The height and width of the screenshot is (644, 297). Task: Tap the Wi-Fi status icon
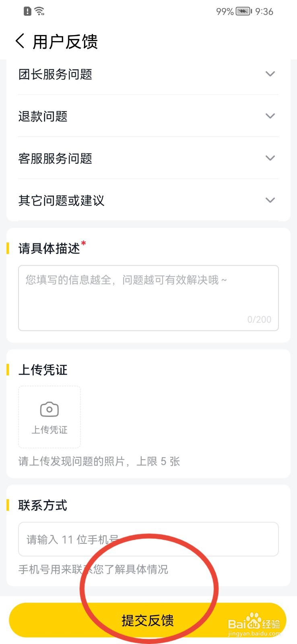(x=39, y=11)
